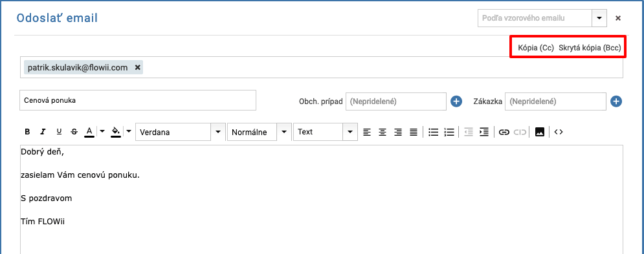The height and width of the screenshot is (254, 644).
Task: Insert a numbered list
Action: click(449, 132)
